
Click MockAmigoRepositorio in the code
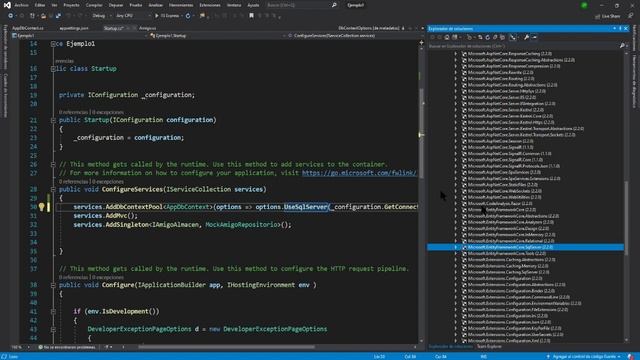pyautogui.click(x=242, y=225)
